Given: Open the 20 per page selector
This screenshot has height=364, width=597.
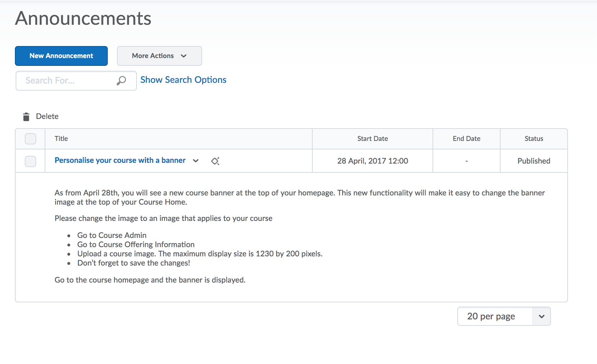Looking at the screenshot, I should point(504,316).
